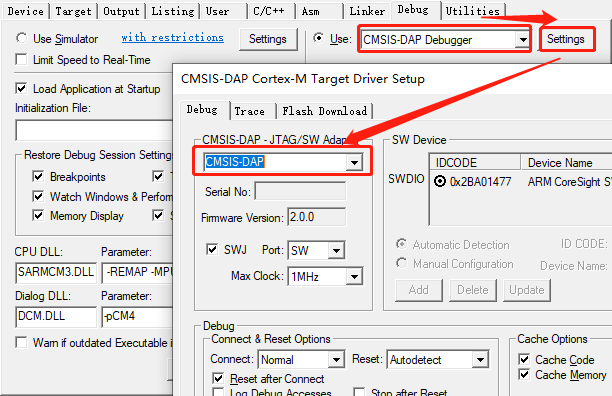The width and height of the screenshot is (612, 396).
Task: Toggle Limit Speed to Real-Time checkbox
Action: 21,60
